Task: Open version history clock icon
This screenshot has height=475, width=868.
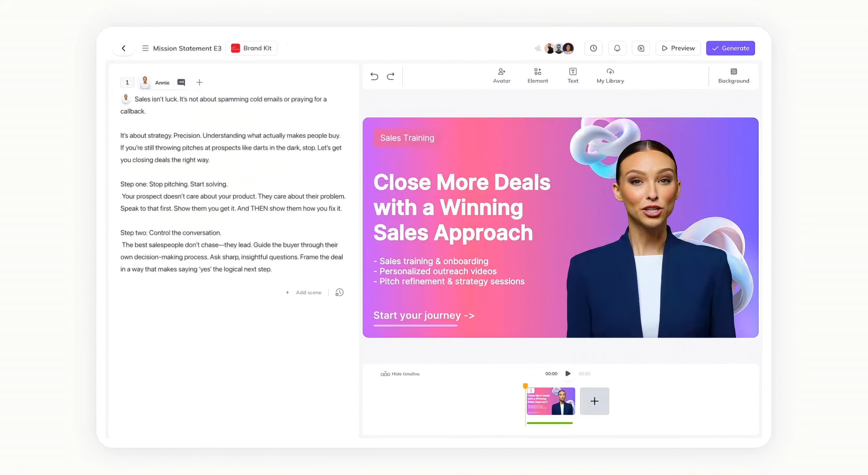Action: (593, 48)
